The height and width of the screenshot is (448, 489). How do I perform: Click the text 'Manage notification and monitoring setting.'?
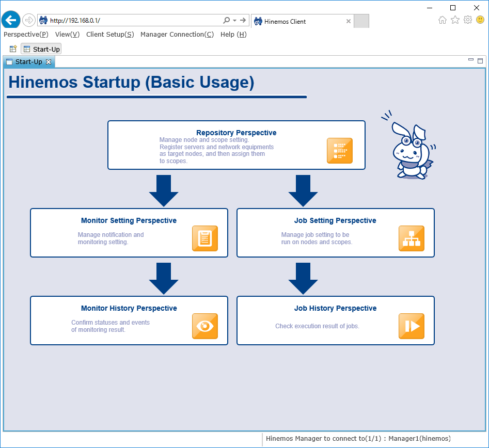pos(111,238)
